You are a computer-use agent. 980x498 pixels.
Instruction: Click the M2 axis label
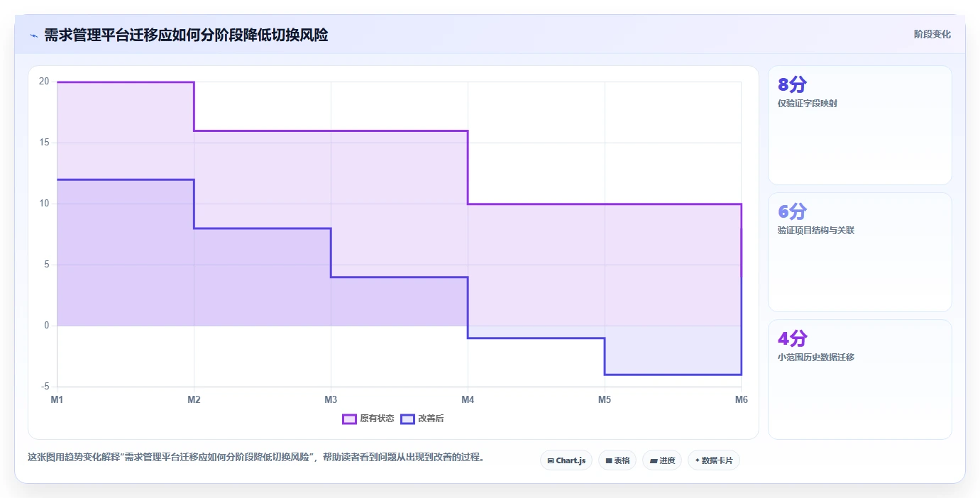point(194,399)
